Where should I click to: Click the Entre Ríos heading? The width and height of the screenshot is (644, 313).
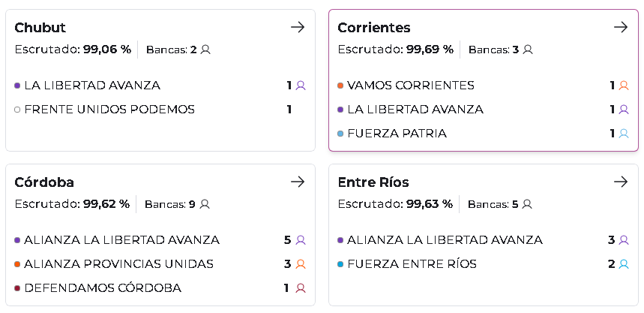click(373, 182)
